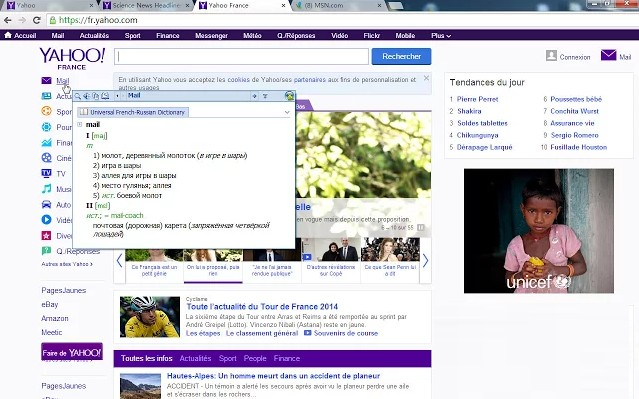Dismiss the cookie notice with the X

(x=426, y=78)
